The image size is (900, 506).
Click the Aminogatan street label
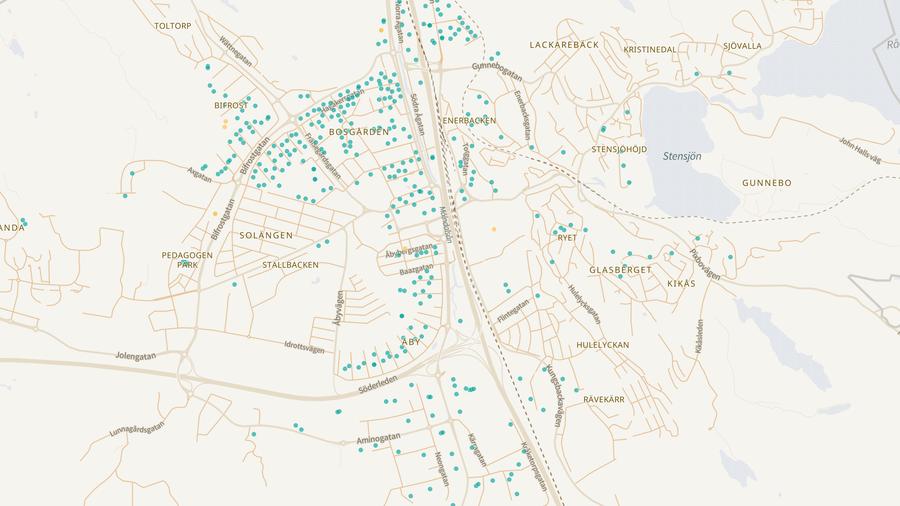coord(377,441)
